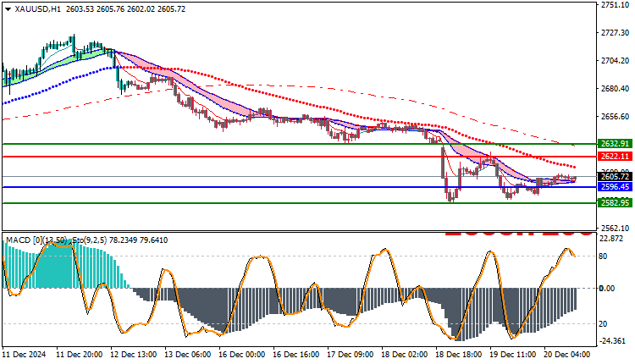The width and height of the screenshot is (635, 364).
Task: Click the current price label 2605.72
Action: (x=615, y=177)
